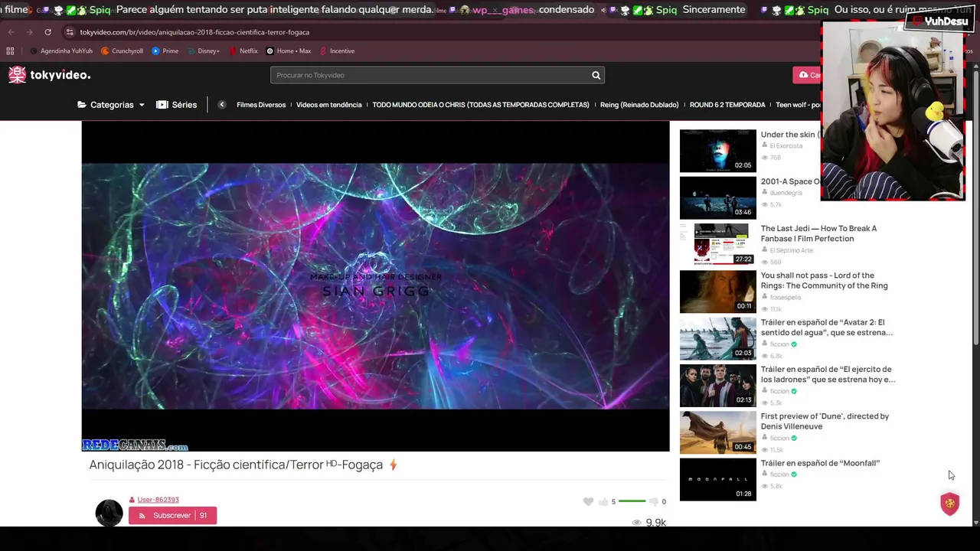Open the Crunchyroll bookmark

point(122,51)
